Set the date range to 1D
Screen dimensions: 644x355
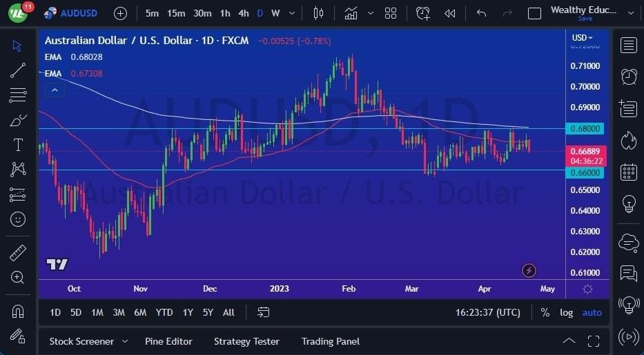(x=55, y=313)
